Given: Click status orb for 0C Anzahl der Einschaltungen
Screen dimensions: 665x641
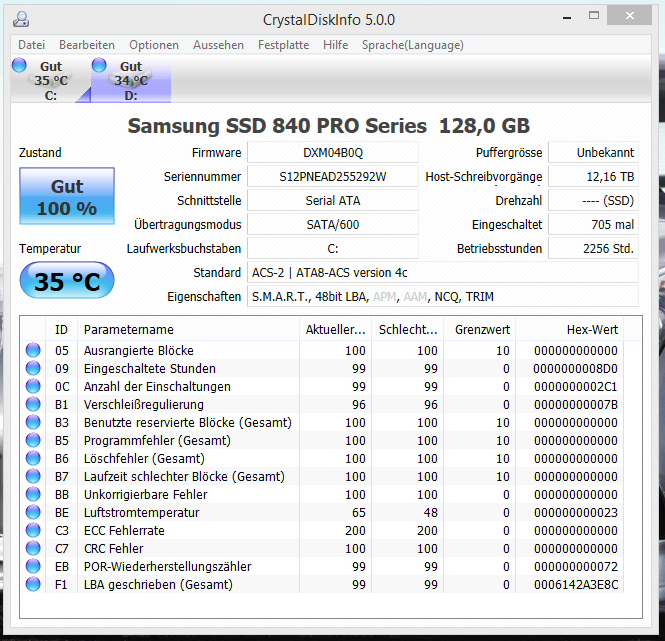Looking at the screenshot, I should click(33, 386).
